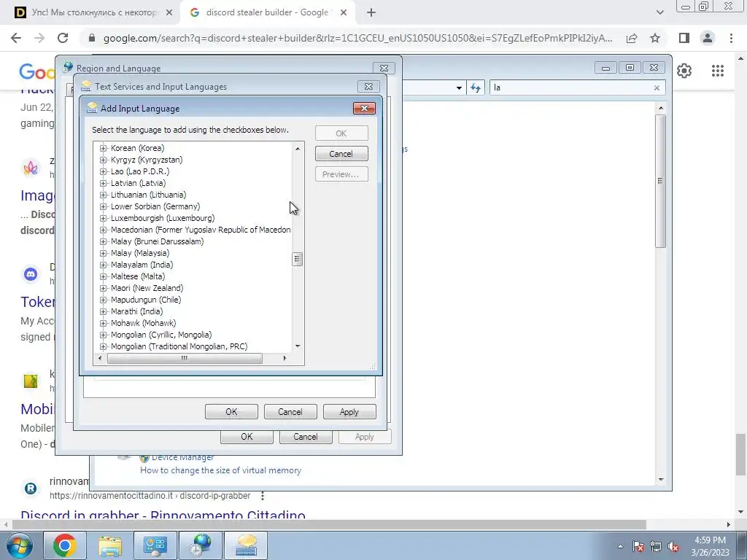747x560 pixels.
Task: Click the language list scroll-up arrow
Action: [x=298, y=149]
